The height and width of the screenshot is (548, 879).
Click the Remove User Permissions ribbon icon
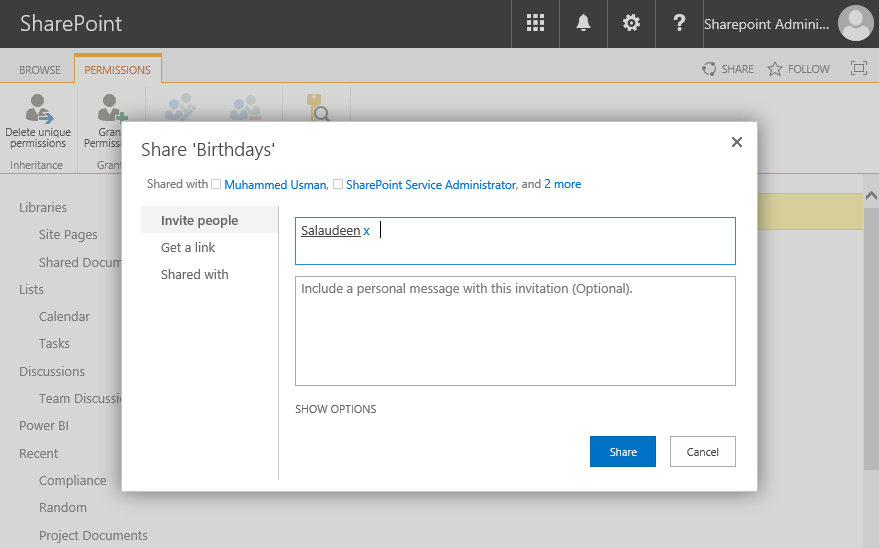[246, 107]
